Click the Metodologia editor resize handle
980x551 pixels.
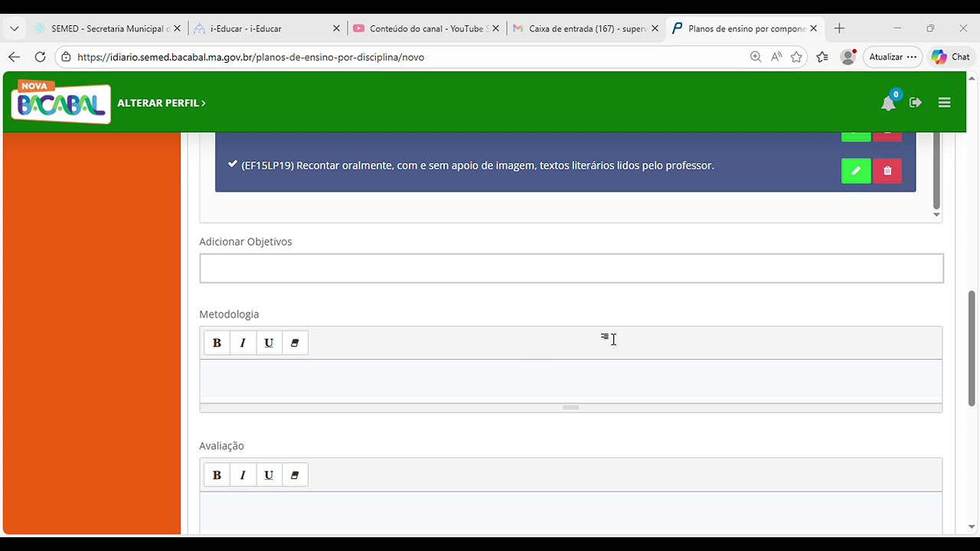point(571,408)
